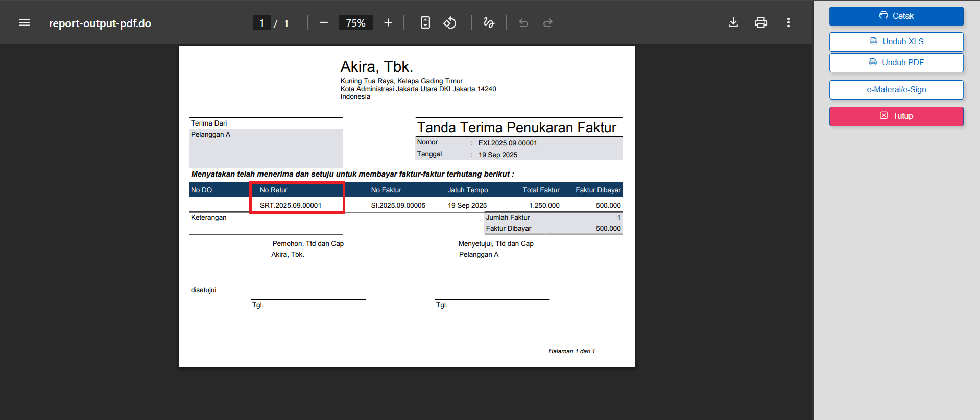Click the document title report-output-pdf.do
Screen dimensions: 980x420
click(100, 23)
